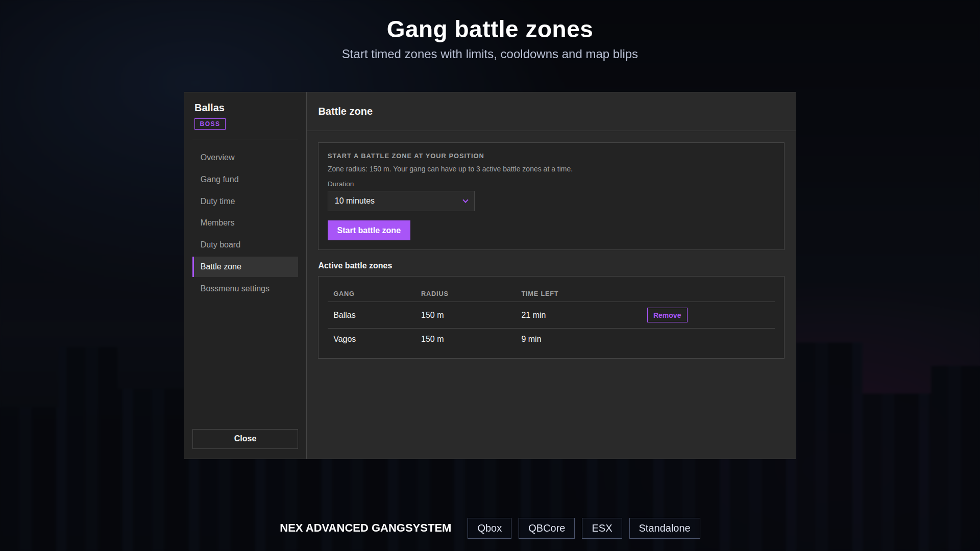Click the BOSS rank badge
This screenshot has width=980, height=551.
210,124
